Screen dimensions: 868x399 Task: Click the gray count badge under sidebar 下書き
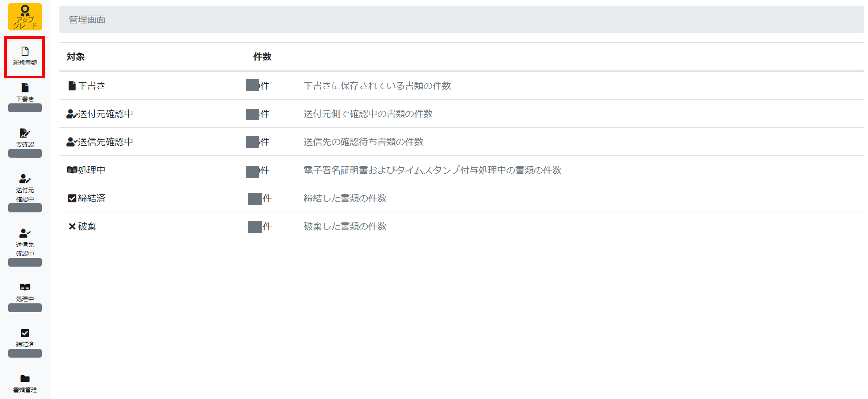tap(25, 108)
